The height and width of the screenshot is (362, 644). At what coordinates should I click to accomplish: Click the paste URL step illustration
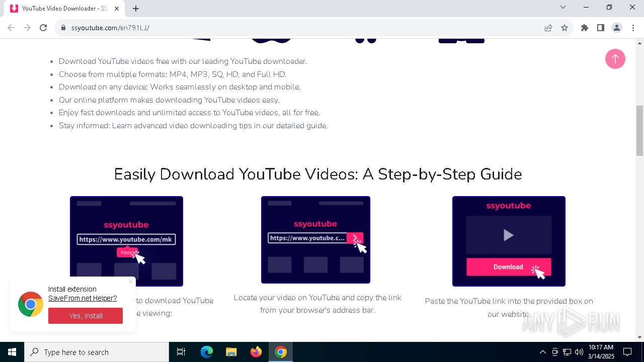[126, 241]
